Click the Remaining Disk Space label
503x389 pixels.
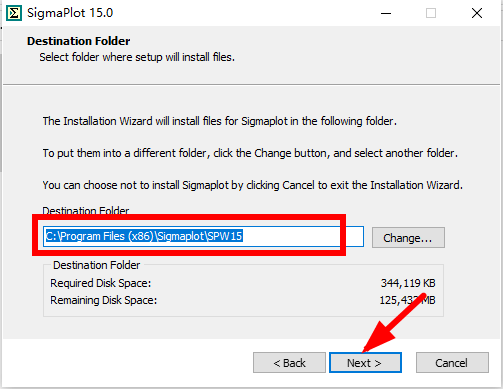tap(103, 300)
